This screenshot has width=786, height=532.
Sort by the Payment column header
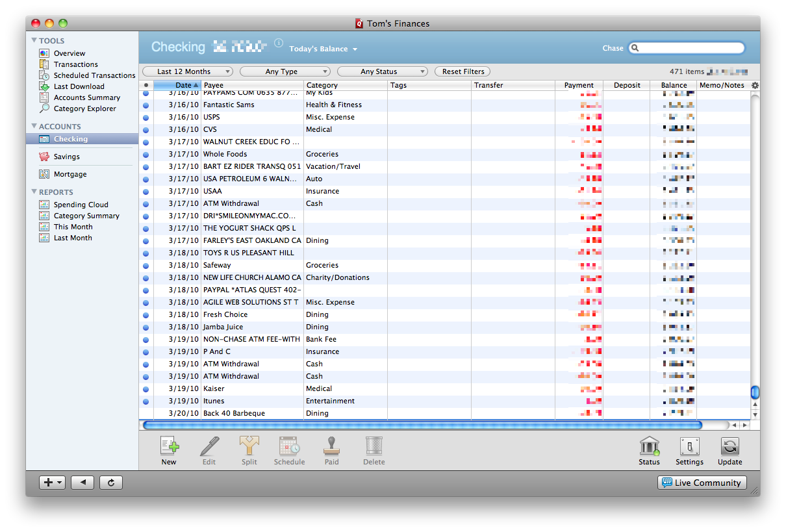(x=579, y=85)
